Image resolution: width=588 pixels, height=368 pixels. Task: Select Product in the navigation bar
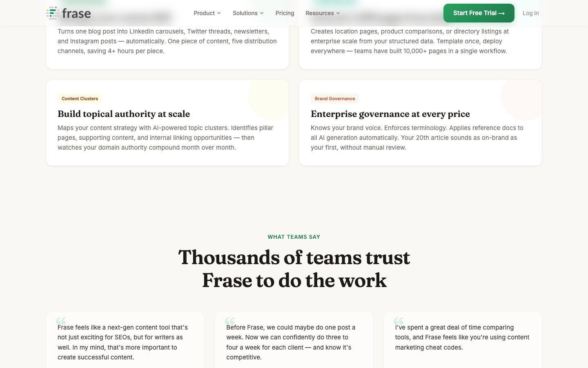click(204, 13)
